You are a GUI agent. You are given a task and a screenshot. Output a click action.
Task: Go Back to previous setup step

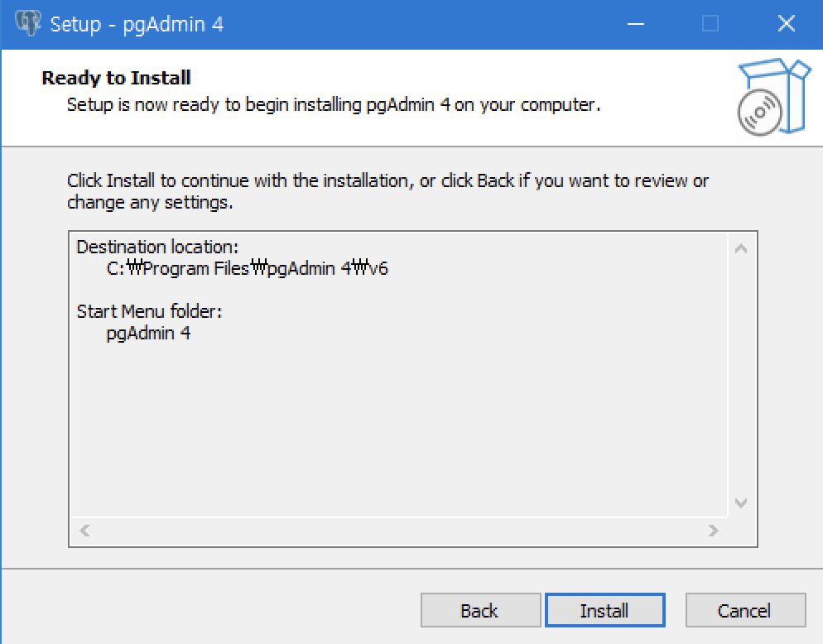click(x=480, y=610)
